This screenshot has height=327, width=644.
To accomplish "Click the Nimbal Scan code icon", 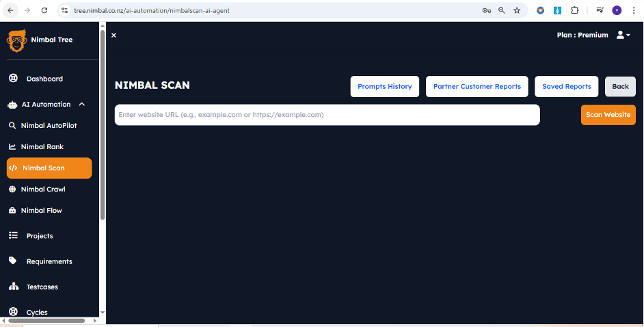I will click(13, 168).
